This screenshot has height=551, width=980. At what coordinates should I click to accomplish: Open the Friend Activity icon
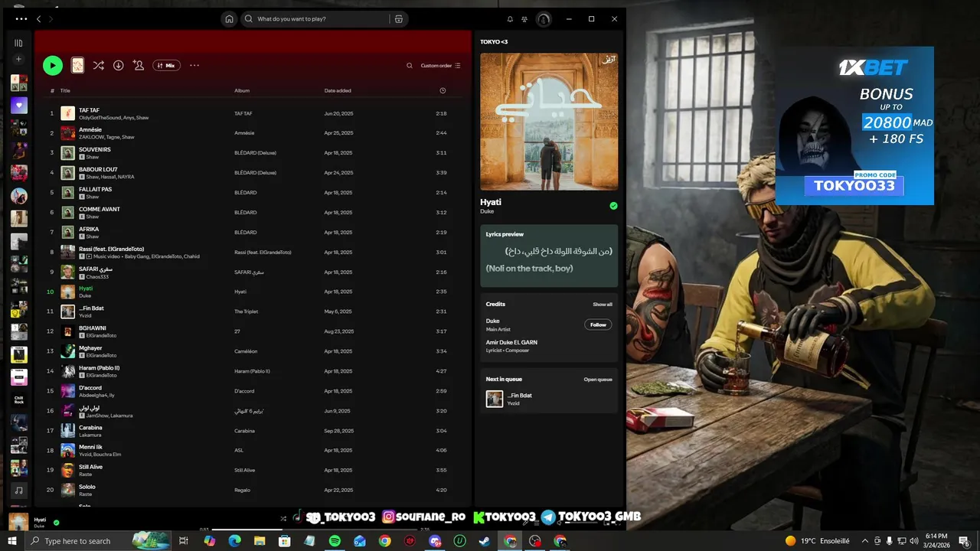point(524,19)
